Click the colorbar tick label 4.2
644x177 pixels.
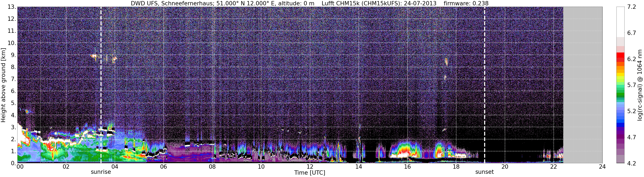[x=632, y=163]
